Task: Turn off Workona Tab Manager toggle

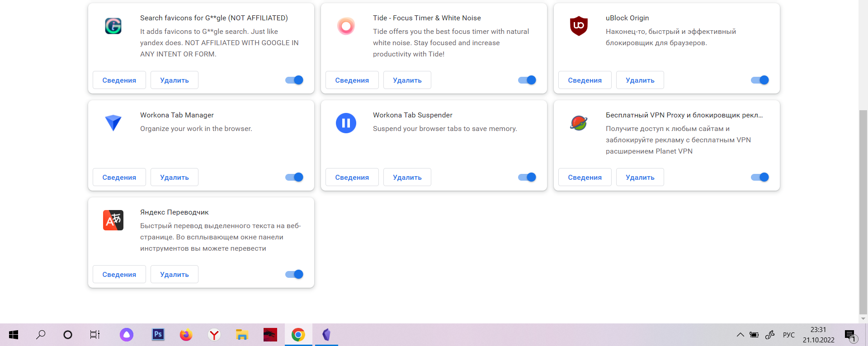Action: tap(294, 177)
